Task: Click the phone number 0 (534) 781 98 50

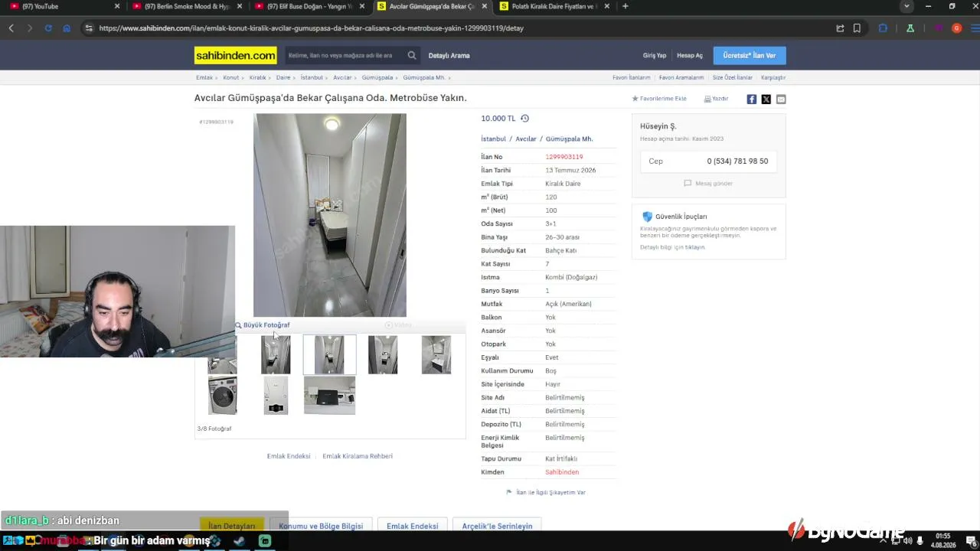Action: click(737, 161)
